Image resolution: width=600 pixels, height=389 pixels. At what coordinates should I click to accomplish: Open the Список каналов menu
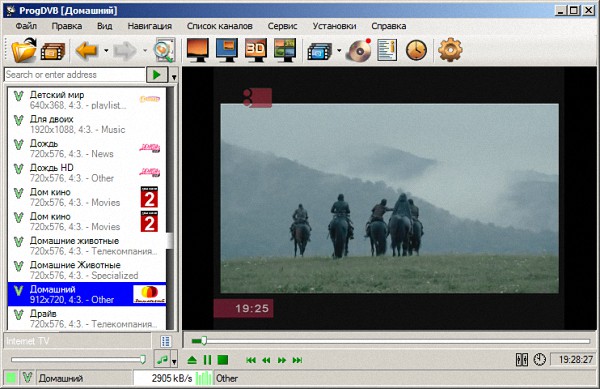click(220, 26)
